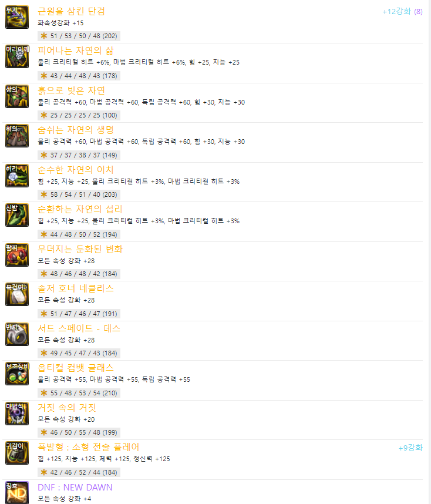Viewport: 431px width, 504px height.
Task: Click the magic stone (마법석) icon
Action: click(17, 414)
